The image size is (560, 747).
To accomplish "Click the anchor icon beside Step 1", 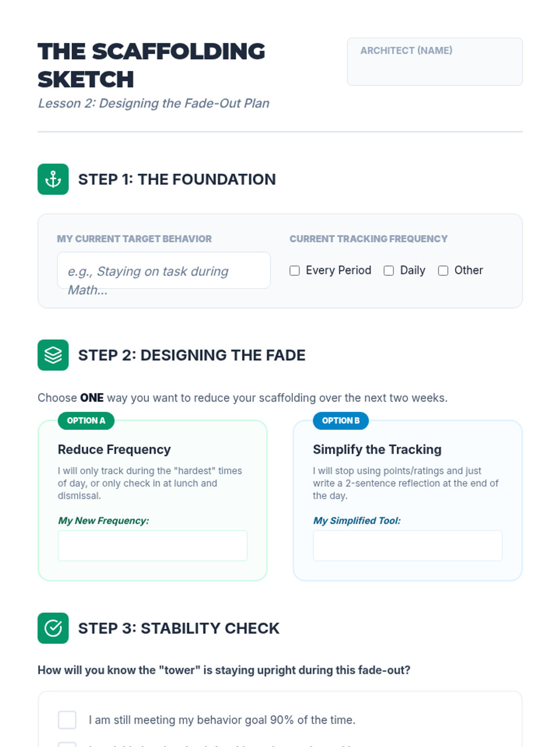I will pos(53,179).
